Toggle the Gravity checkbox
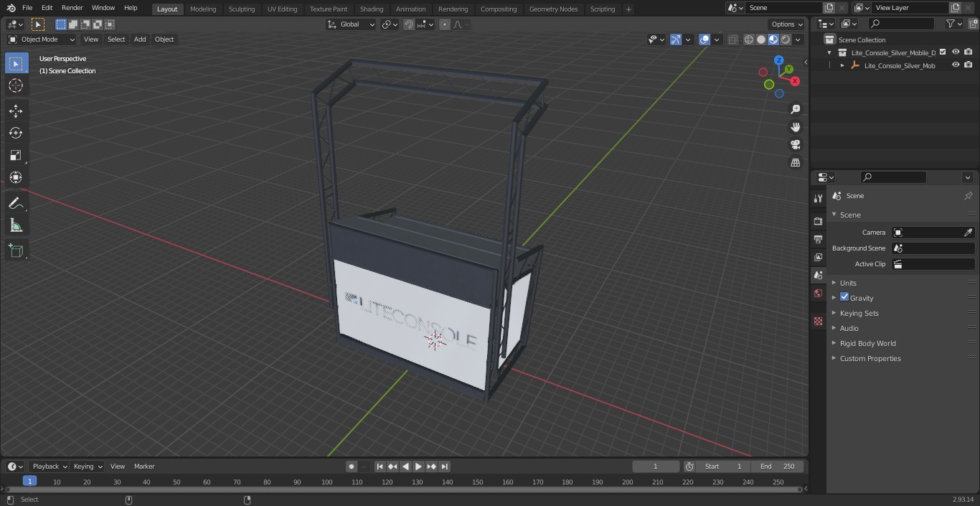Viewport: 980px width, 506px height. point(844,297)
